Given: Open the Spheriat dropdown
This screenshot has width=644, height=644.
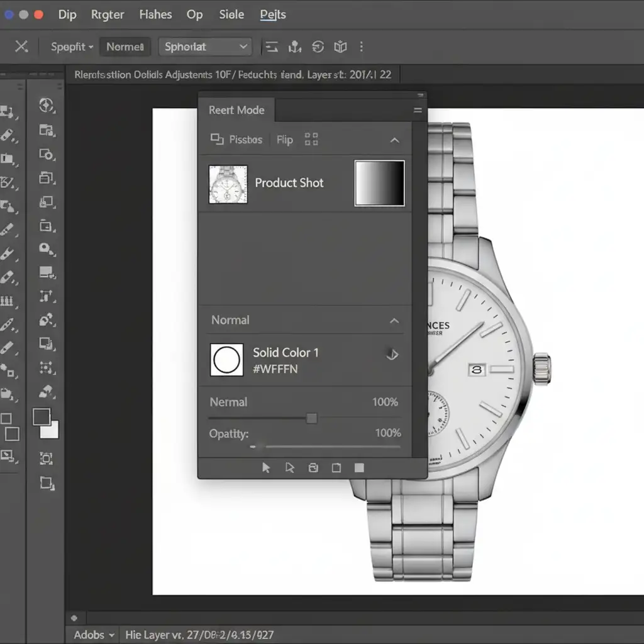Looking at the screenshot, I should 205,47.
